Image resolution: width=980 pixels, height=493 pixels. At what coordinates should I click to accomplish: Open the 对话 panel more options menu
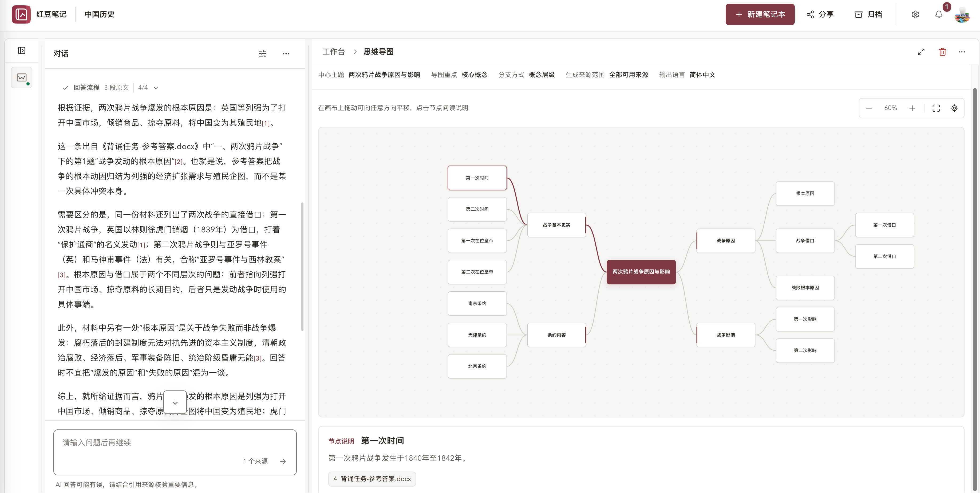click(286, 54)
